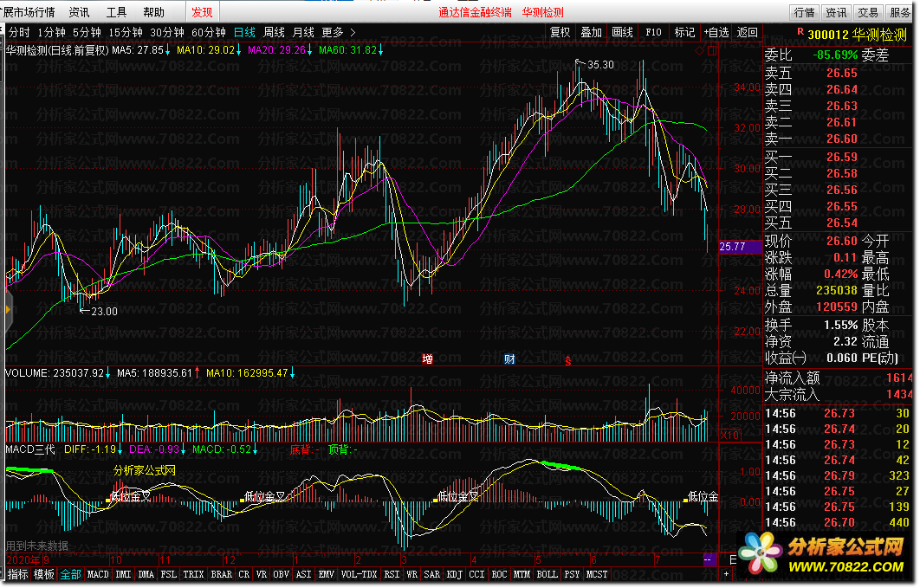This screenshot has width=920, height=588.
Task: Open the 发现 tab in the menu bar
Action: pyautogui.click(x=202, y=12)
